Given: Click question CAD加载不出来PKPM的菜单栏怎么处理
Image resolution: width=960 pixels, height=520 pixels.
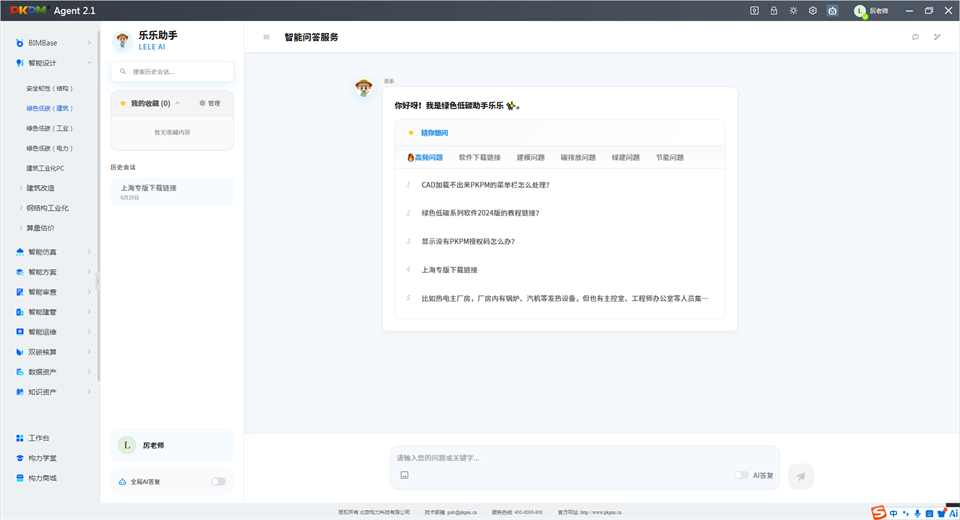Looking at the screenshot, I should 486,185.
